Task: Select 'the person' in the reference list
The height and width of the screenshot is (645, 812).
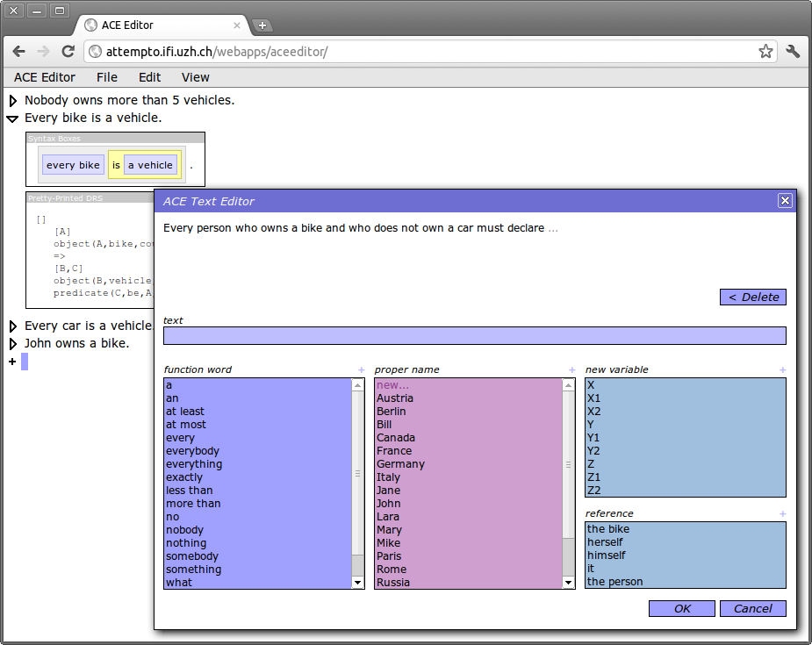Action: pyautogui.click(x=614, y=582)
